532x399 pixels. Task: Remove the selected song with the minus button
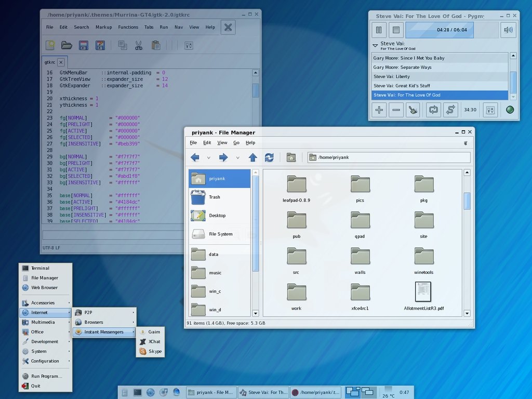click(396, 110)
